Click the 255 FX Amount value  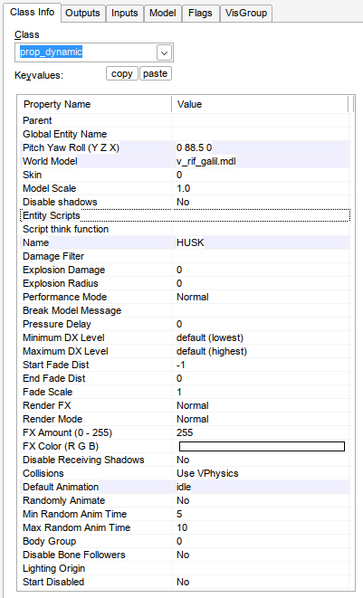pyautogui.click(x=185, y=432)
